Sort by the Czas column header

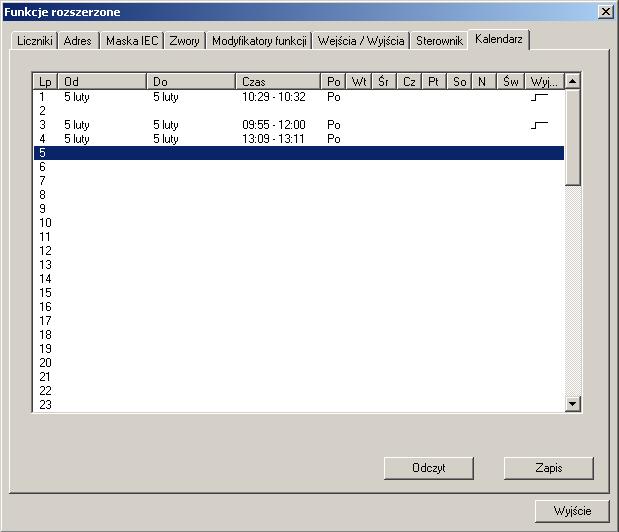[278, 82]
